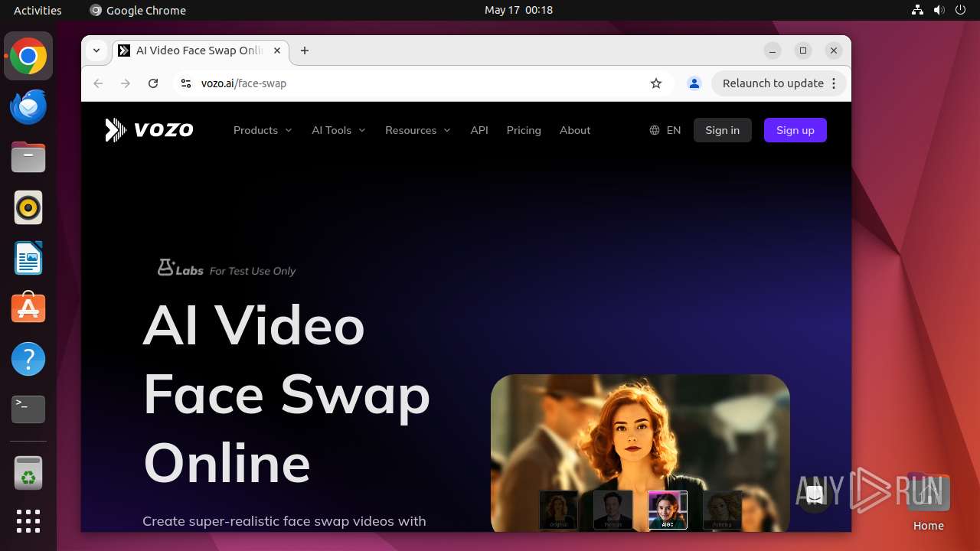Expand the Resources dropdown menu
The image size is (980, 551).
418,130
